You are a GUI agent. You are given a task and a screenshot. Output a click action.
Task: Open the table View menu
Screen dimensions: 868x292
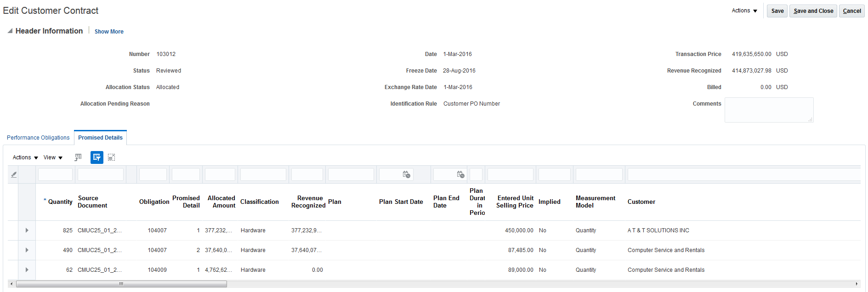pyautogui.click(x=53, y=157)
